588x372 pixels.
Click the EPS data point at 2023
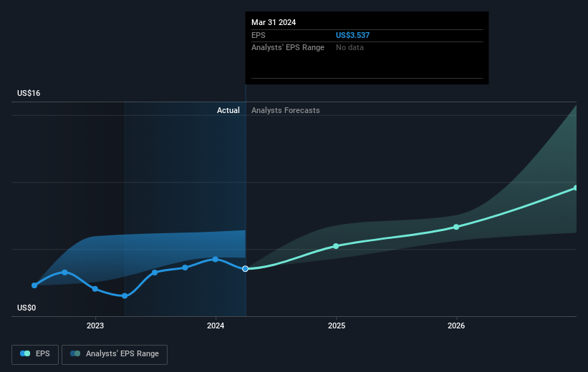95,289
